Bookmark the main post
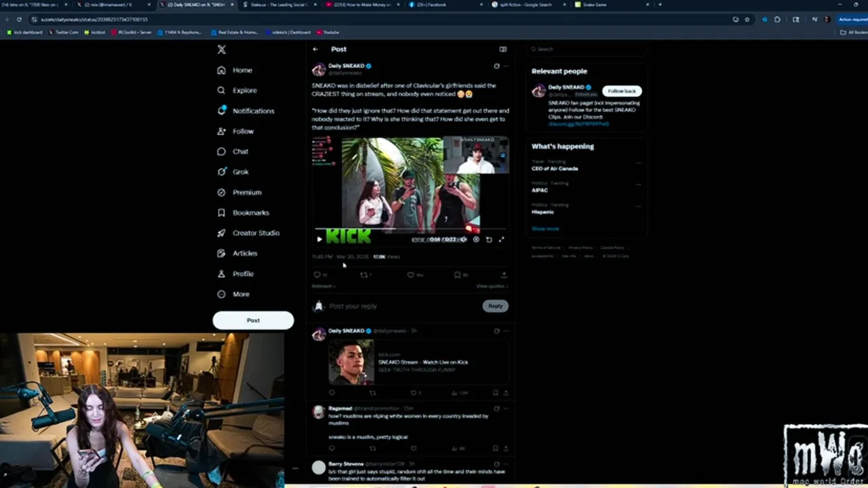This screenshot has height=488, width=868. point(457,274)
